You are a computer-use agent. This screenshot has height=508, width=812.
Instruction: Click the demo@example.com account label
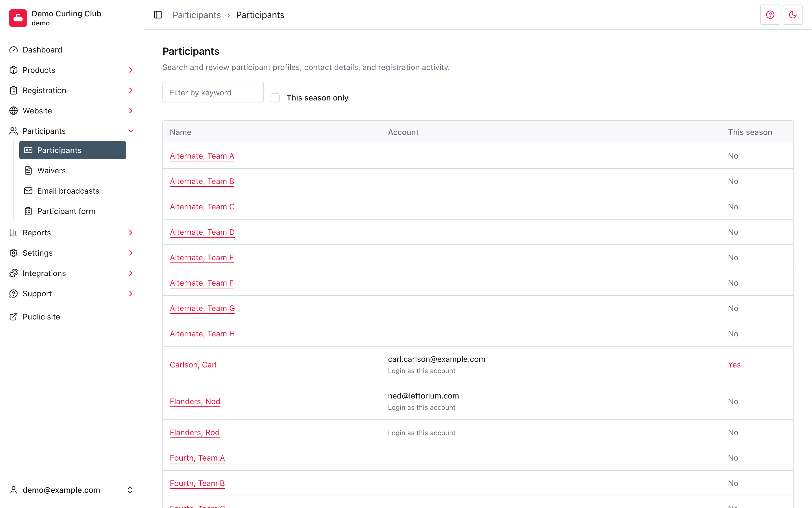coord(61,490)
